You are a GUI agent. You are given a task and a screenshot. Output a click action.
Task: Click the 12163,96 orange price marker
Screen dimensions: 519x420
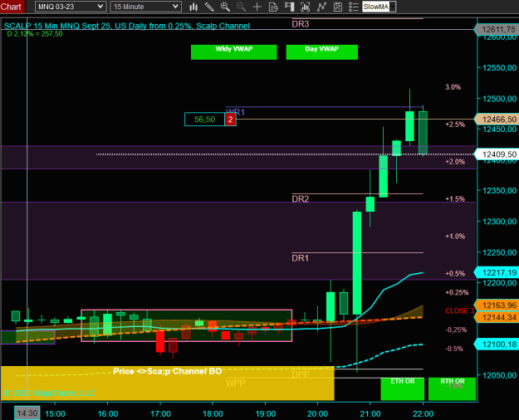[497, 305]
